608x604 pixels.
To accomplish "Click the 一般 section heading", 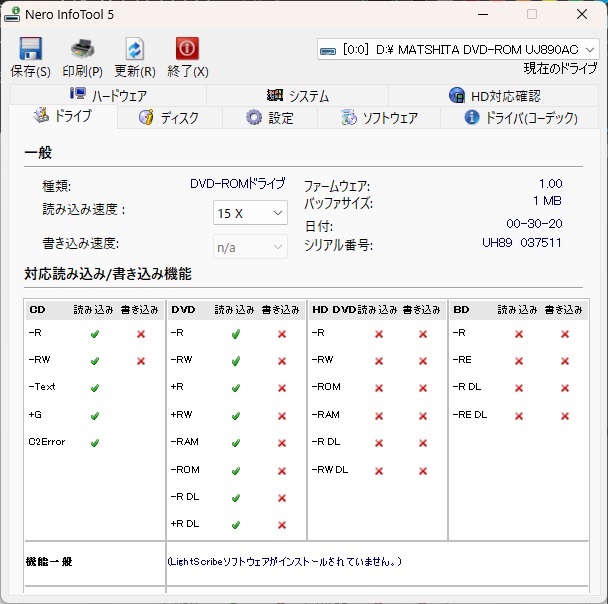I will click(38, 152).
